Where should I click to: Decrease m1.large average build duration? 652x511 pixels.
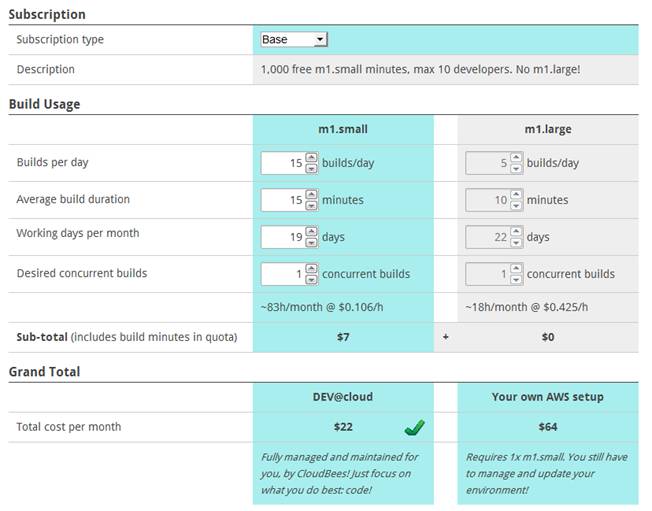tap(516, 205)
